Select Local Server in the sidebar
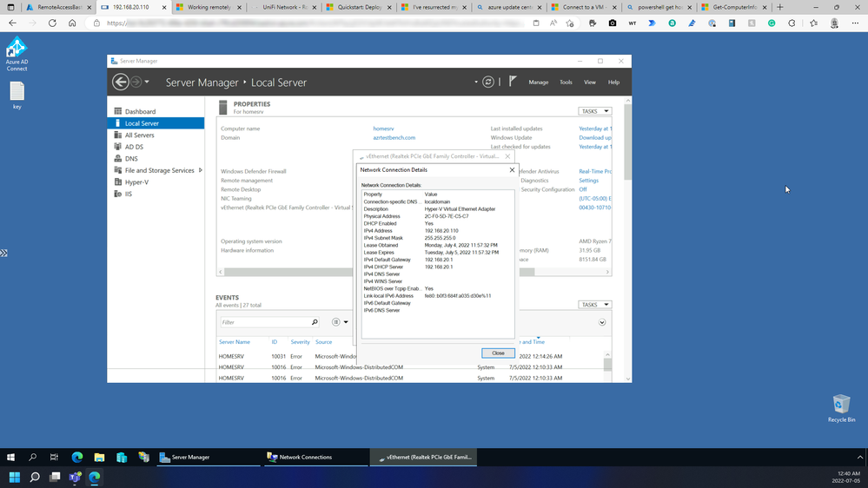This screenshot has width=868, height=488. point(156,123)
